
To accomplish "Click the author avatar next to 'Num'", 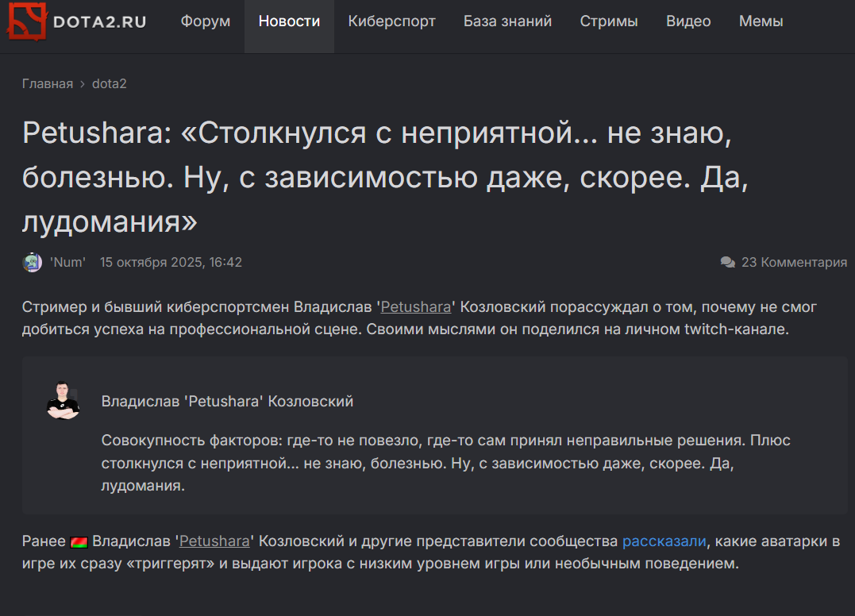I will coord(33,263).
